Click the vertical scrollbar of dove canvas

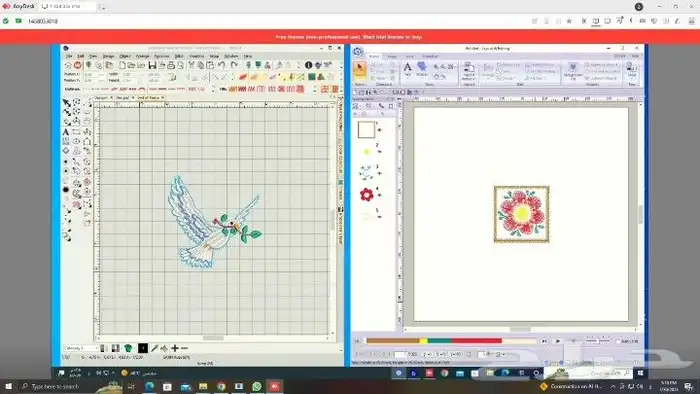[x=333, y=219]
